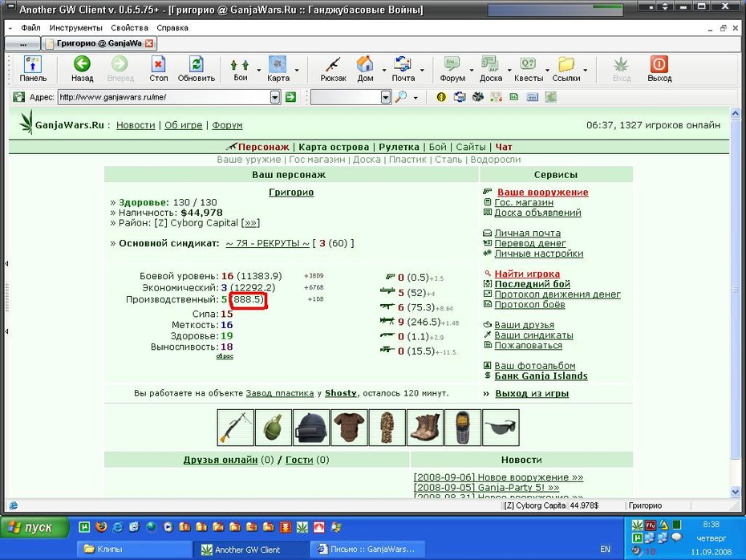Viewport: 746px width, 560px height.
Task: Click the green go arrow beside address
Action: 290,97
